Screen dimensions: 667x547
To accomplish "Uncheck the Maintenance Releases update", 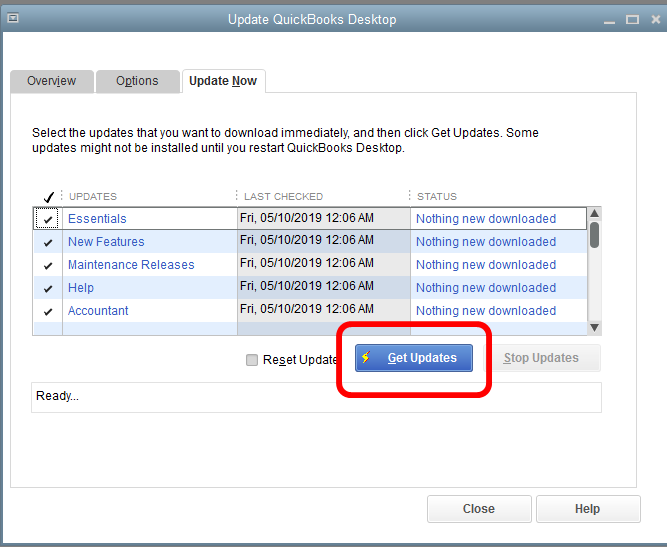I will (x=48, y=265).
